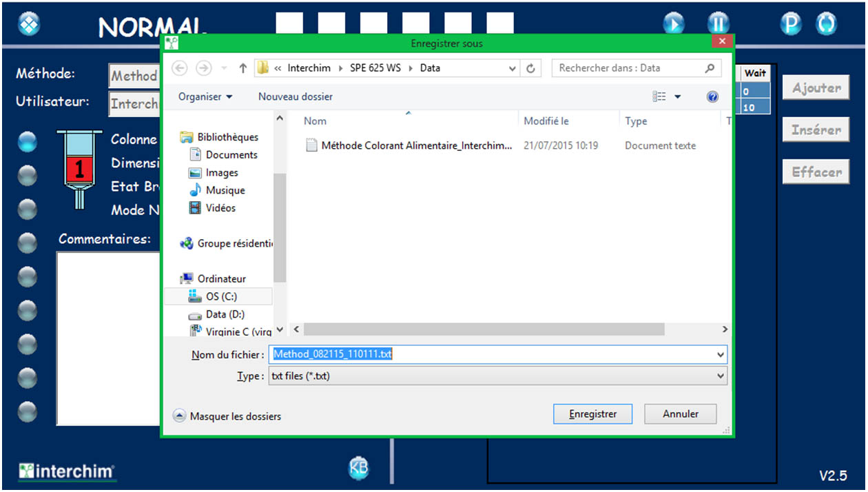Click the Wait cell showing 10
This screenshot has width=868, height=492.
755,107
